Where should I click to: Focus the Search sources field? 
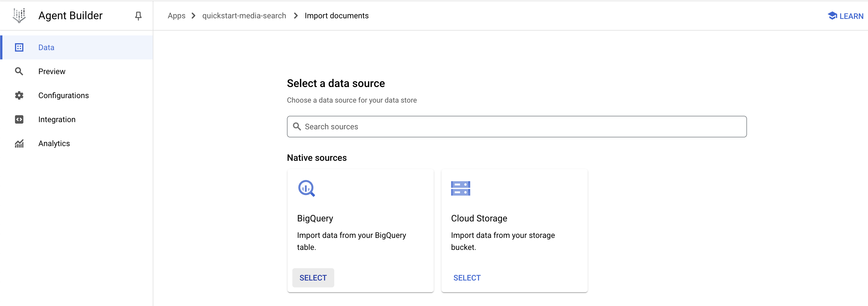[x=517, y=127]
